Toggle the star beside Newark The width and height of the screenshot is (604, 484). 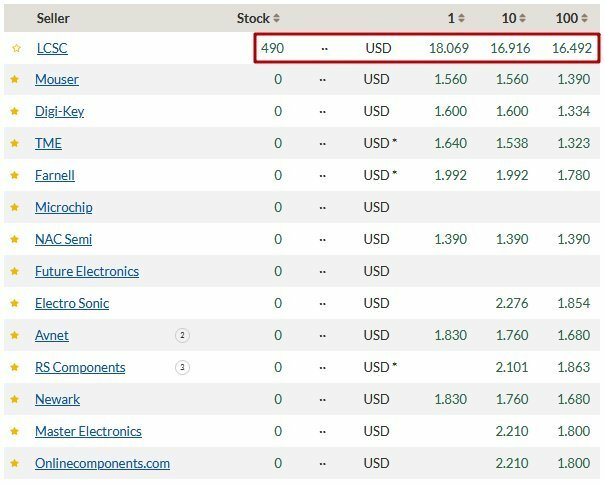coord(15,400)
